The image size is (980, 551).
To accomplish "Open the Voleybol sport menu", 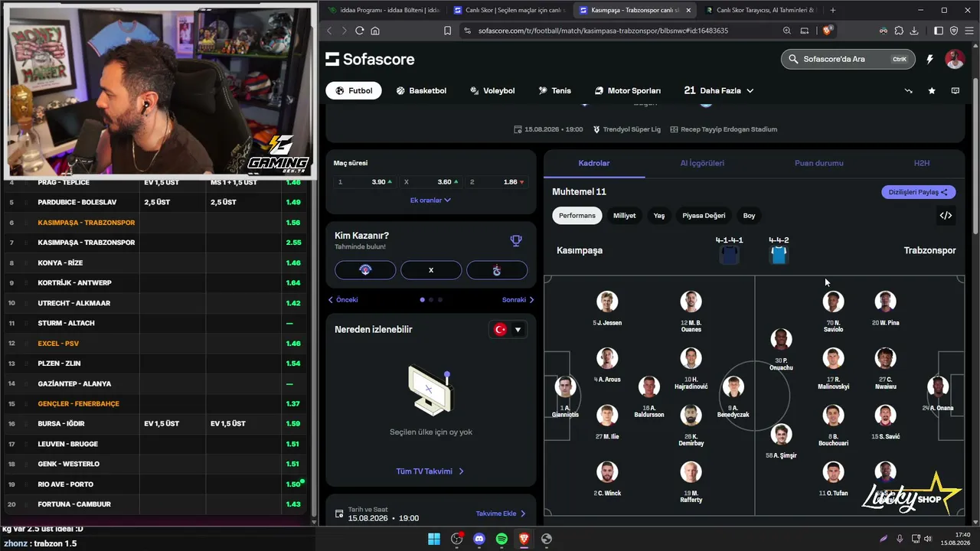I will pos(492,90).
